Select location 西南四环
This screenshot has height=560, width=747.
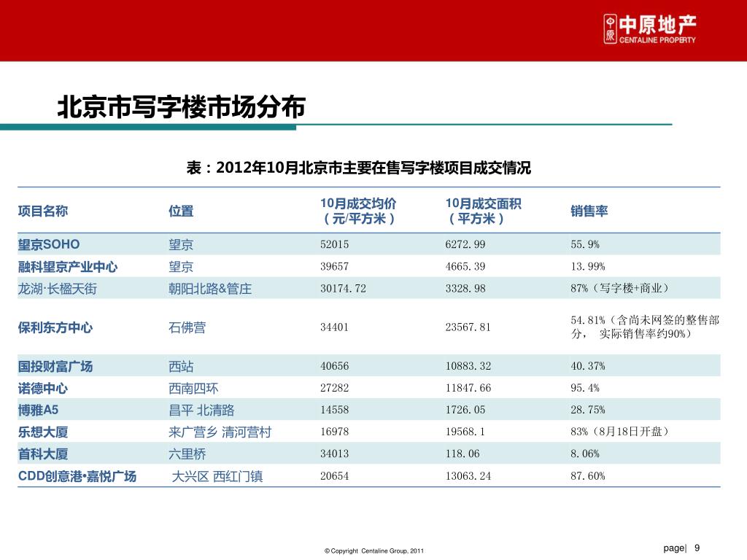click(193, 389)
